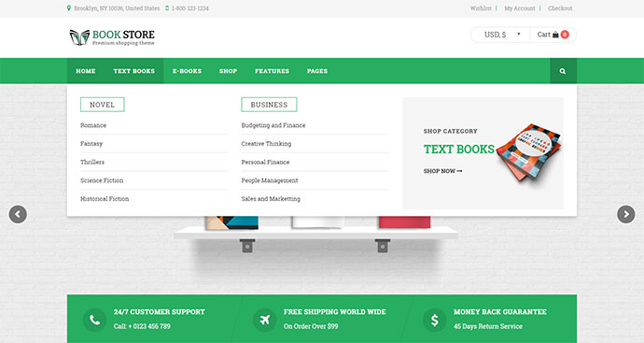Select People Management

(x=270, y=180)
